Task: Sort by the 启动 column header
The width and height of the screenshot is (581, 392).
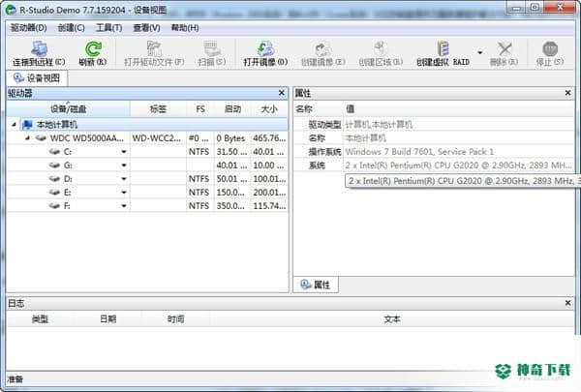Action: pyautogui.click(x=232, y=109)
